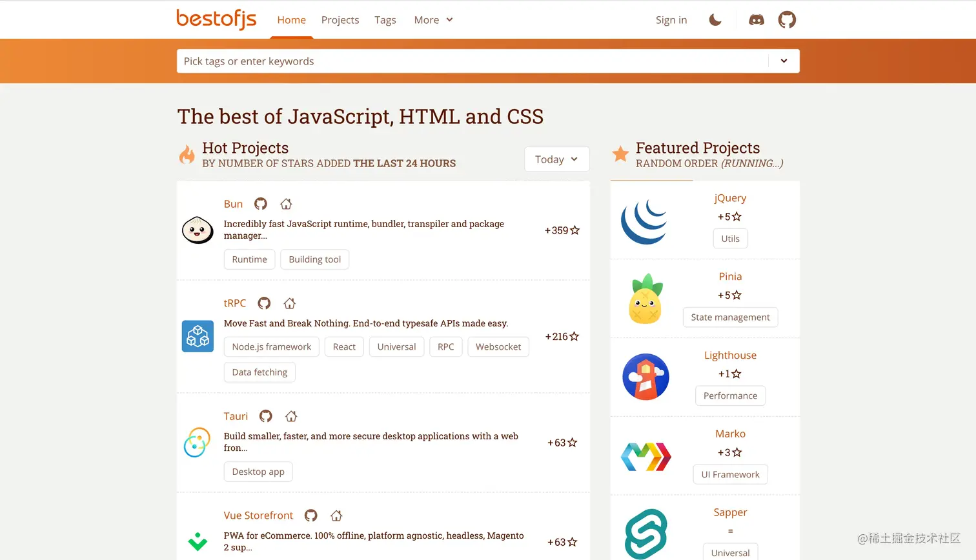Open the Pinia featured project
The image size is (976, 560).
730,276
